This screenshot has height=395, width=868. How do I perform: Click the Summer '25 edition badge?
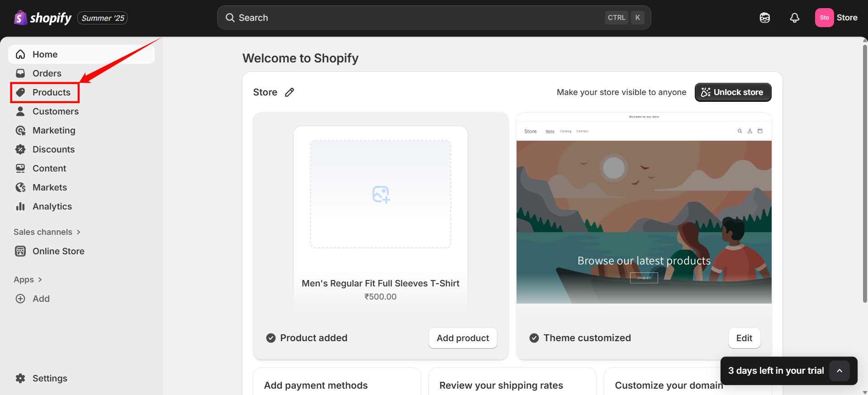[x=103, y=18]
